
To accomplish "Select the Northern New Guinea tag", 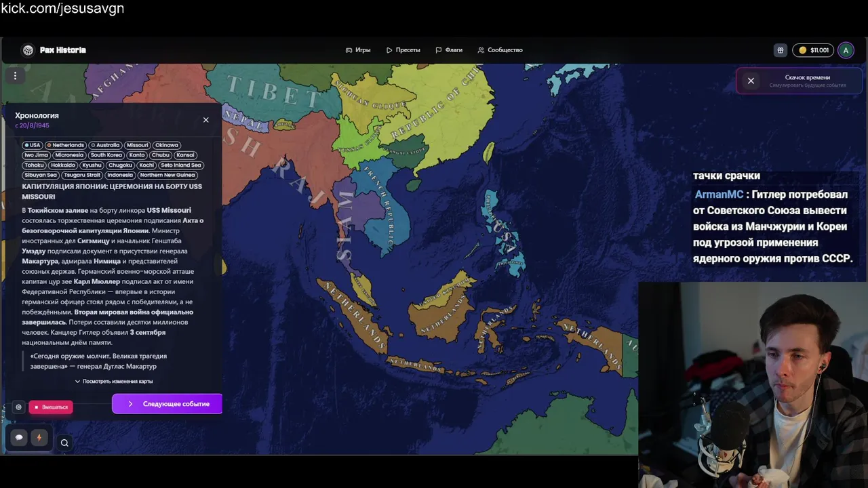I will coord(167,176).
